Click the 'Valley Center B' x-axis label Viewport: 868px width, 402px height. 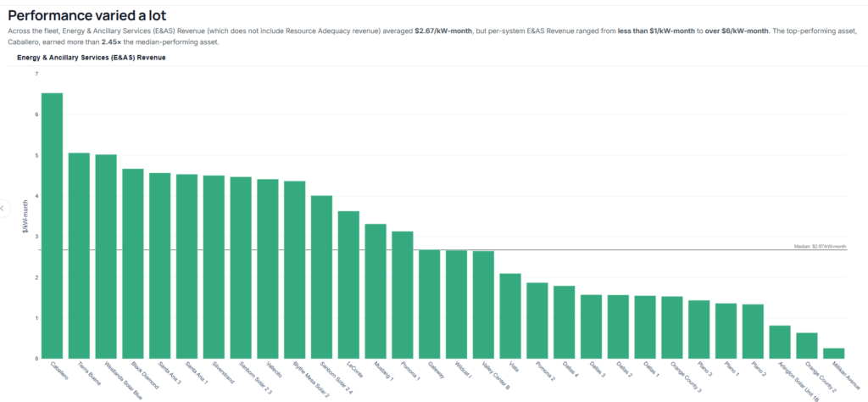coord(494,374)
